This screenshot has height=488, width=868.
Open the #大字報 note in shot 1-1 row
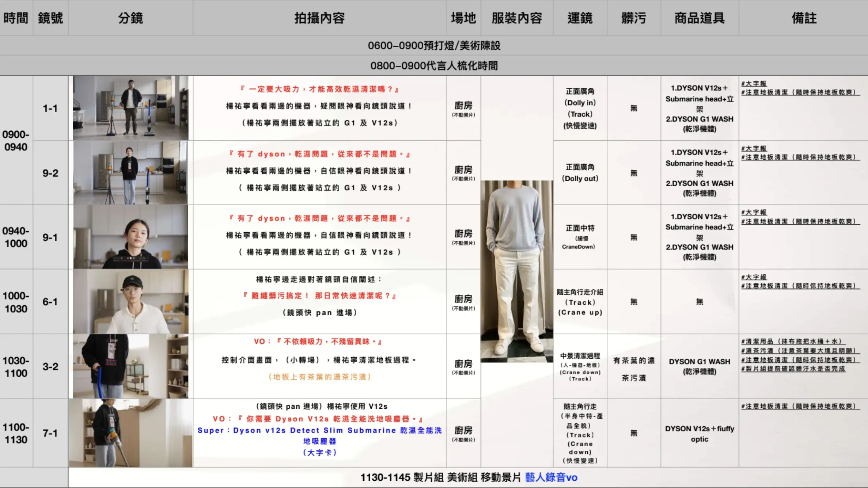coord(754,84)
